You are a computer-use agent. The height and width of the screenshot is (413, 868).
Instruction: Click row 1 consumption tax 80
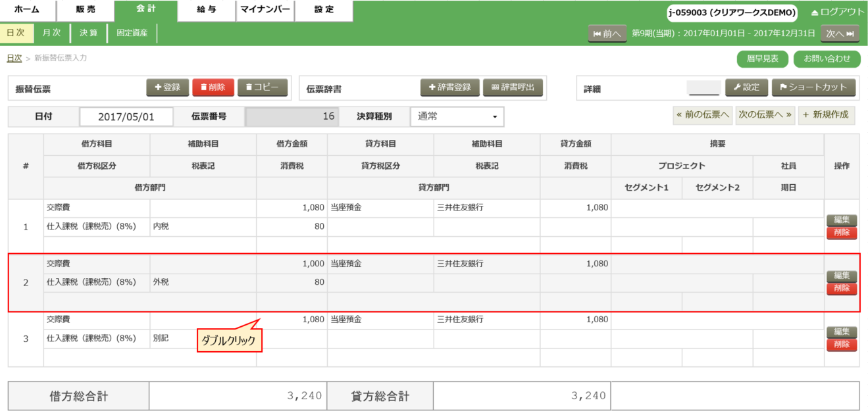tap(319, 226)
